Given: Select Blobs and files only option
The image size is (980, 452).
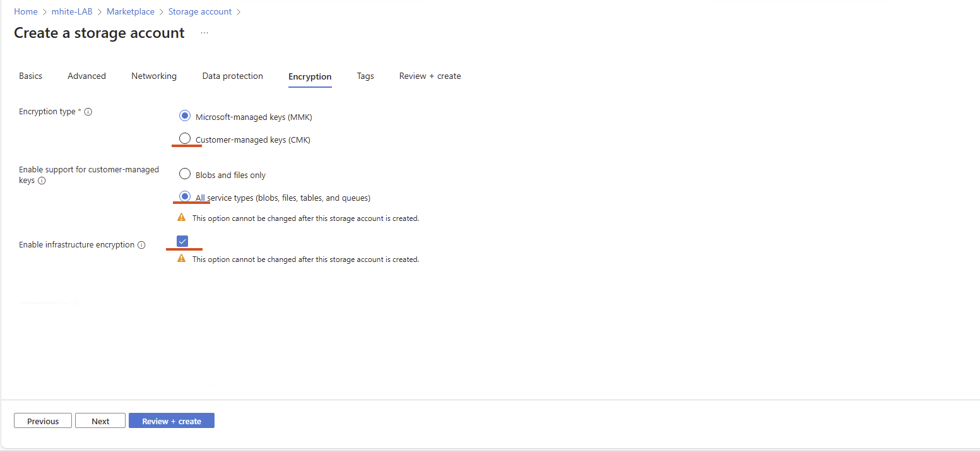Looking at the screenshot, I should click(185, 174).
